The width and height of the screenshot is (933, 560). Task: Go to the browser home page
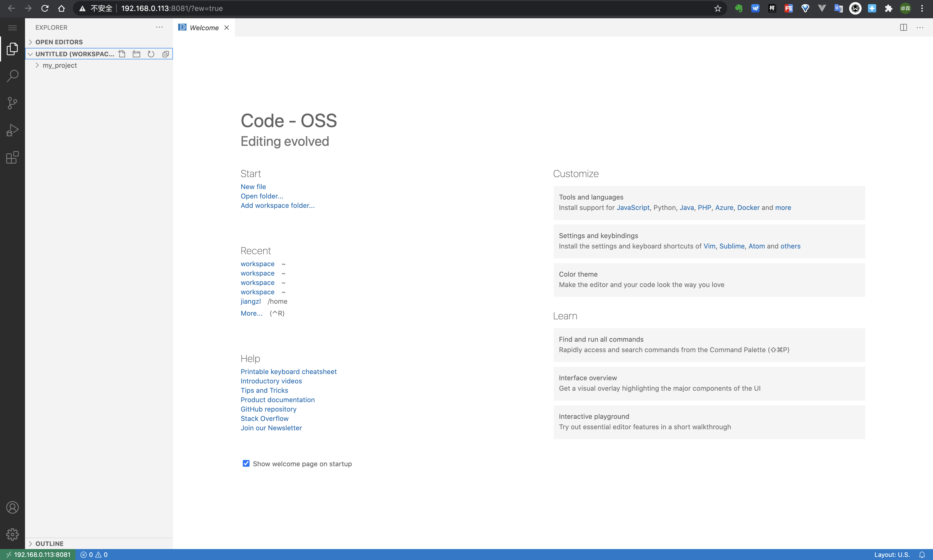tap(61, 8)
